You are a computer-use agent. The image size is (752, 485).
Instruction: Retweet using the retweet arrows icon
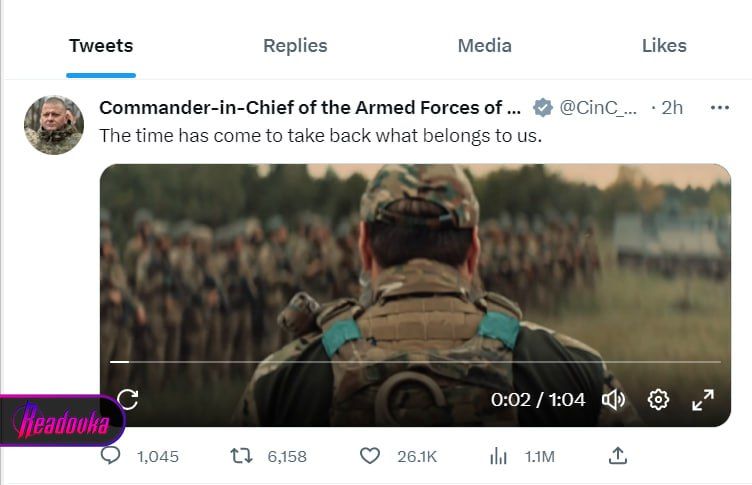pos(241,456)
